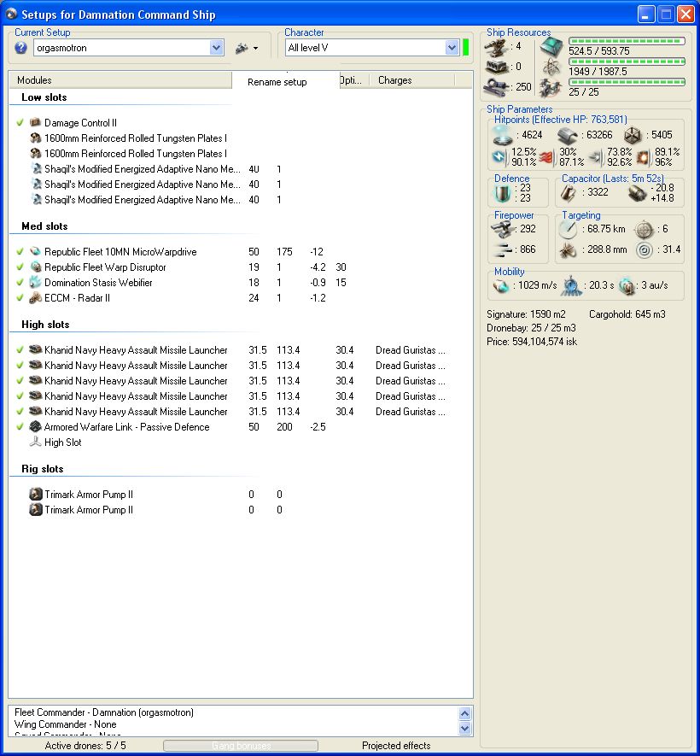The height and width of the screenshot is (756, 700).
Task: Click the warp speed icon showing 3 au/s
Action: (627, 285)
